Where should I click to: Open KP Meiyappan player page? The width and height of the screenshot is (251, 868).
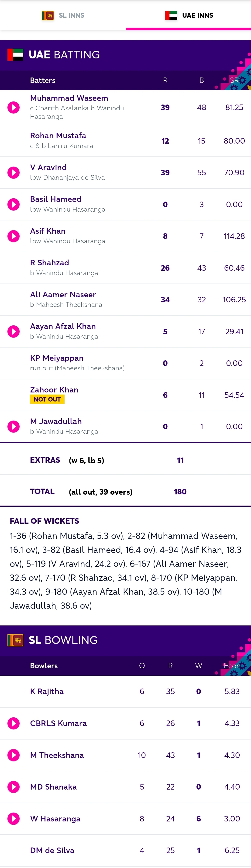pyautogui.click(x=57, y=358)
